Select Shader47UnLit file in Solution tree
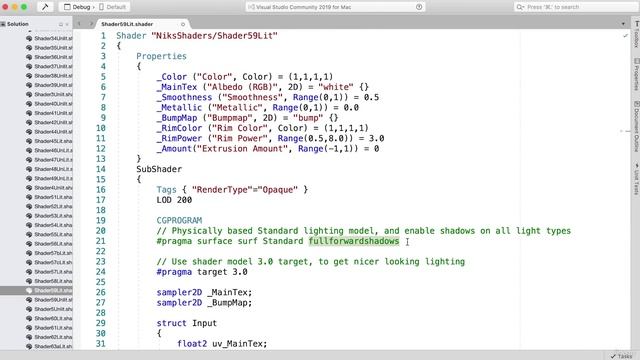Image resolution: width=640 pixels, height=360 pixels. (49, 160)
